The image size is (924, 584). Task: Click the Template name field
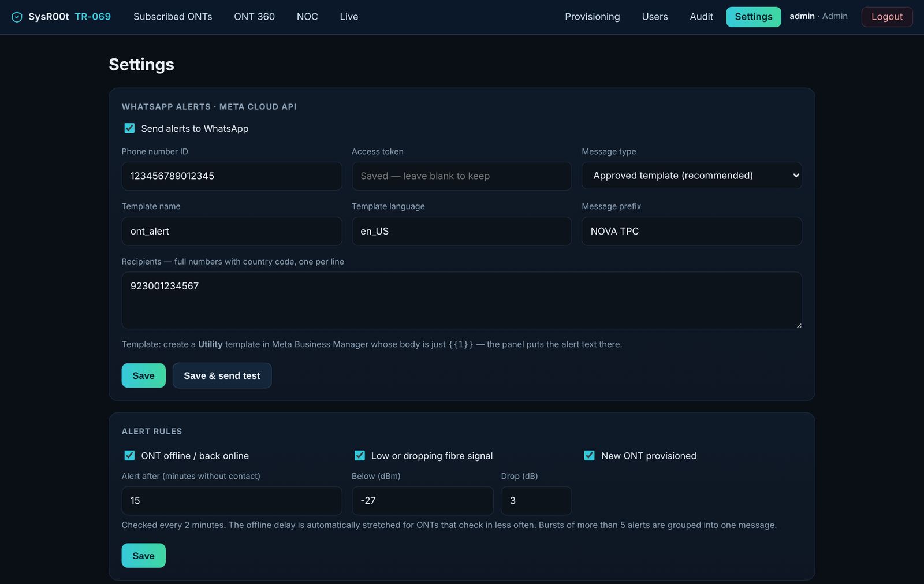[x=232, y=231]
